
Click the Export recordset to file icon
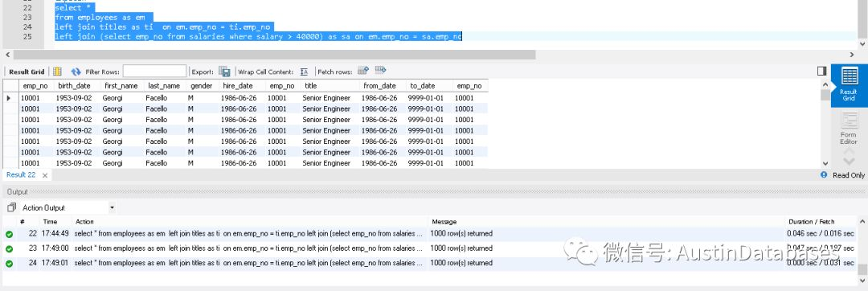tap(224, 72)
